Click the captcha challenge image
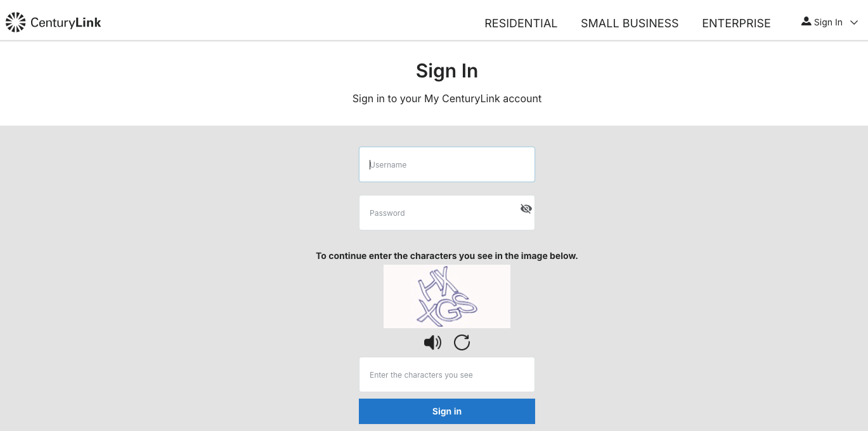Viewport: 868px width, 431px height. coord(446,296)
